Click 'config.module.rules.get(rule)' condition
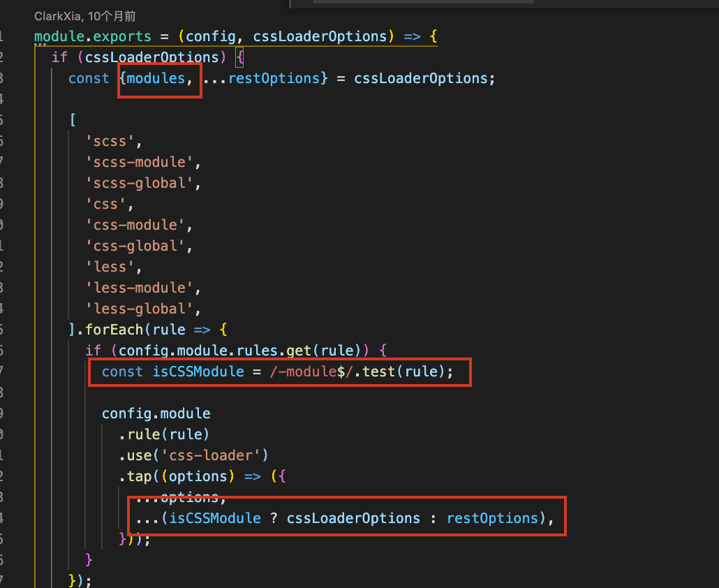 pos(239,351)
